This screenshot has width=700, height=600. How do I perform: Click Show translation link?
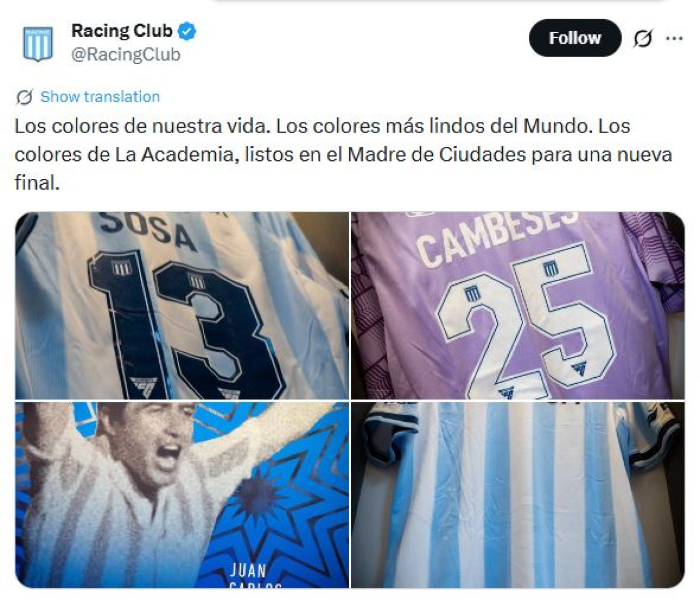(100, 97)
